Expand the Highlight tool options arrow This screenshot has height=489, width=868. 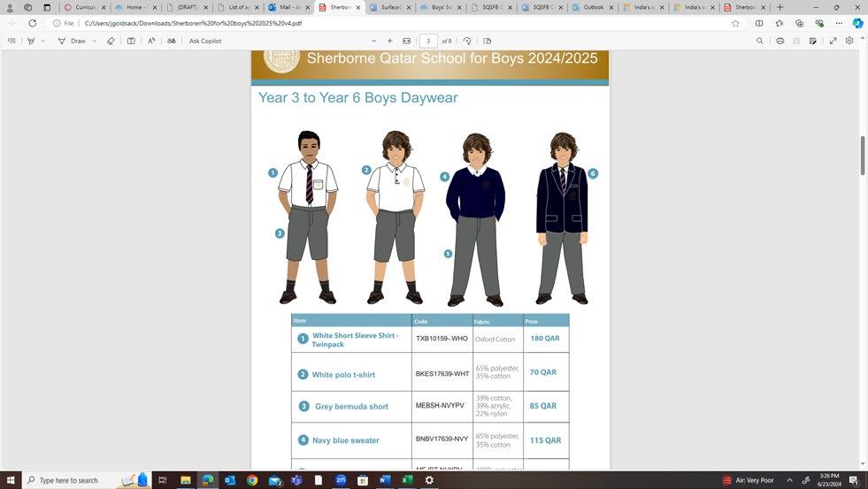tap(42, 41)
